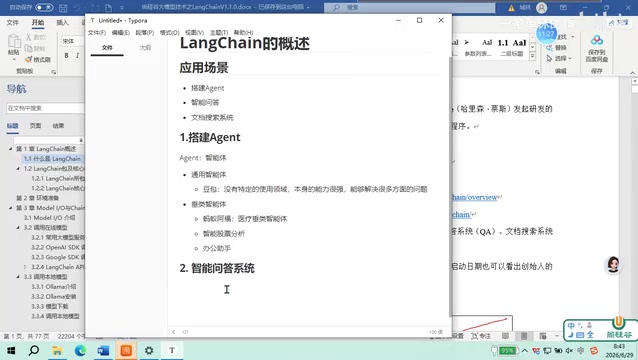638x360 pixels.
Task: Collapse the Word ribbon with the chevron
Action: [x=632, y=72]
